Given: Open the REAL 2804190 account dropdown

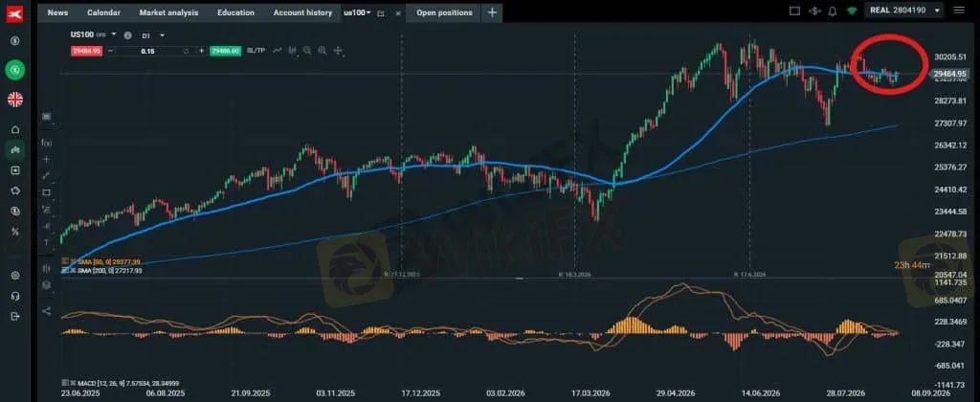Looking at the screenshot, I should [x=903, y=11].
